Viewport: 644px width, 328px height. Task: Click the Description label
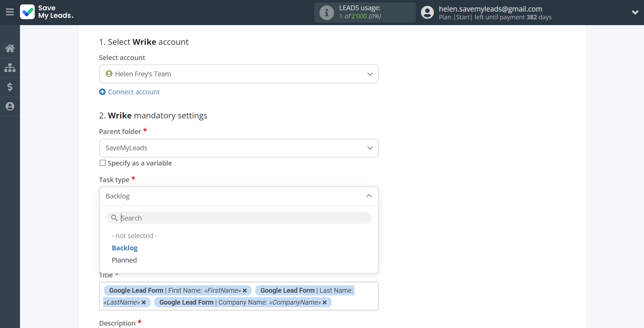pyautogui.click(x=117, y=323)
